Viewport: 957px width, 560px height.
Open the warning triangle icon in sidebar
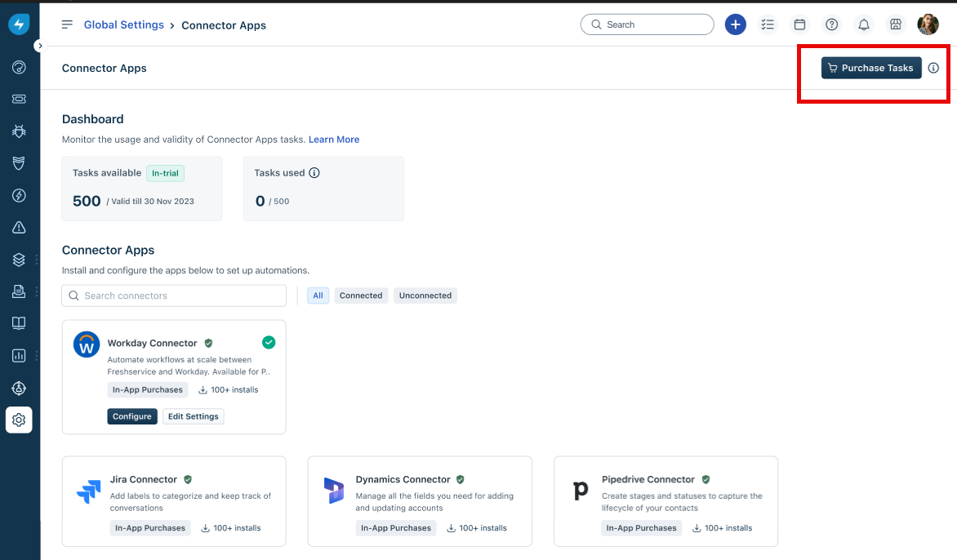click(19, 228)
